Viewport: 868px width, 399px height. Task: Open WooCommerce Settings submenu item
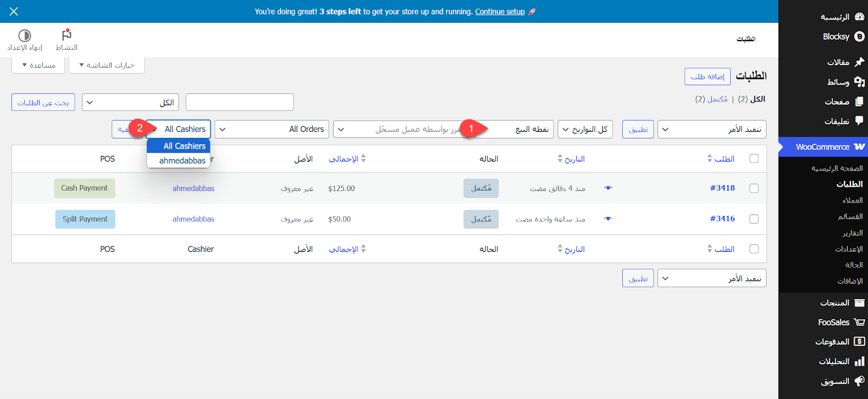pos(849,249)
